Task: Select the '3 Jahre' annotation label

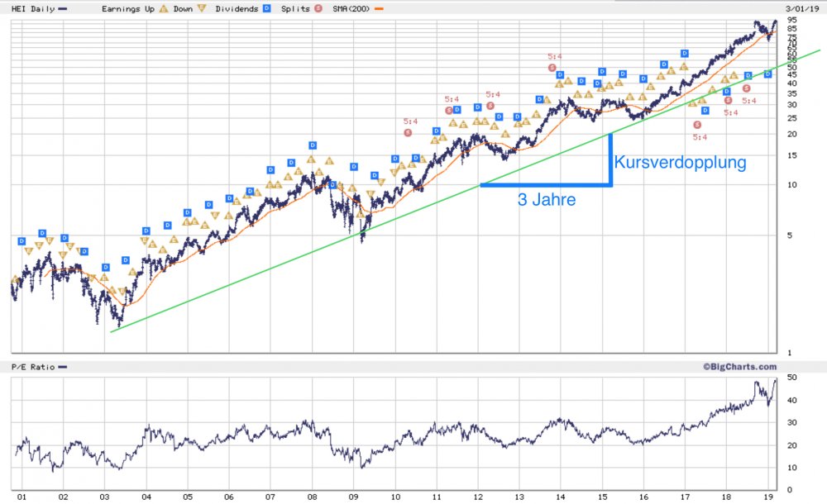Action: coord(547,199)
